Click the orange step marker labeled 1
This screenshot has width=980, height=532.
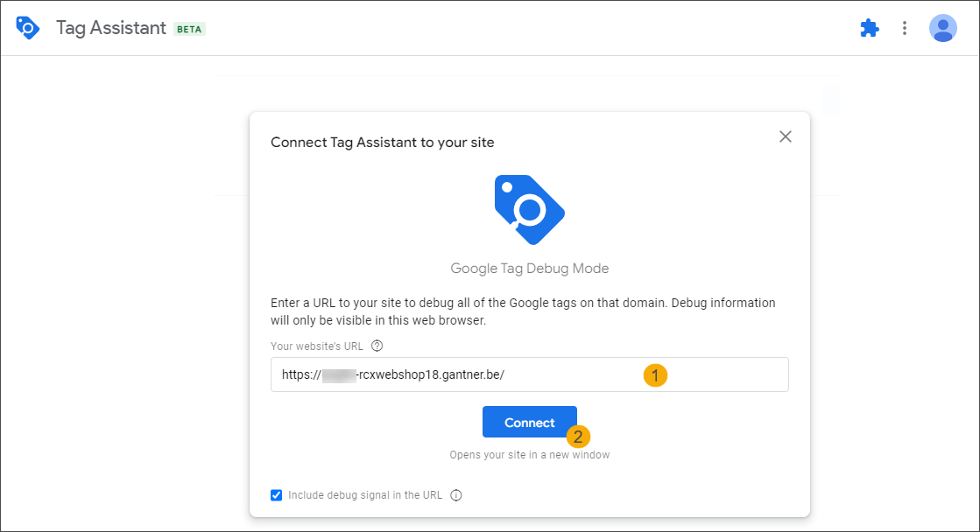pos(654,374)
